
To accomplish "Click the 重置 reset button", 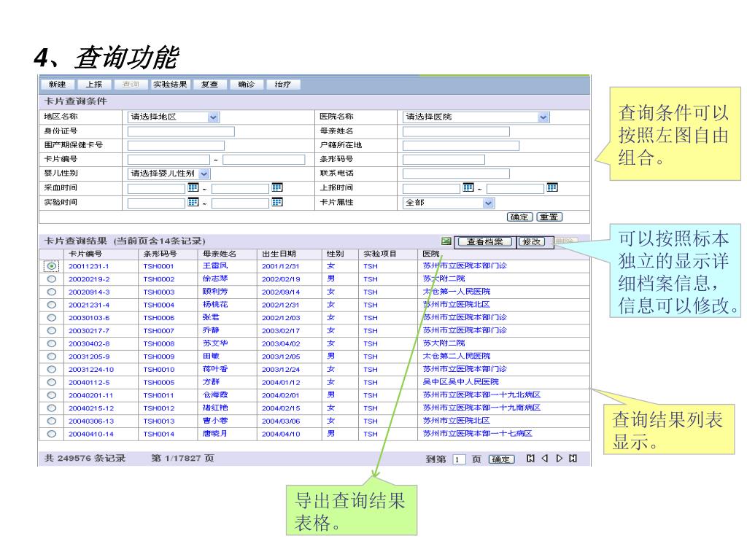I will 549,217.
